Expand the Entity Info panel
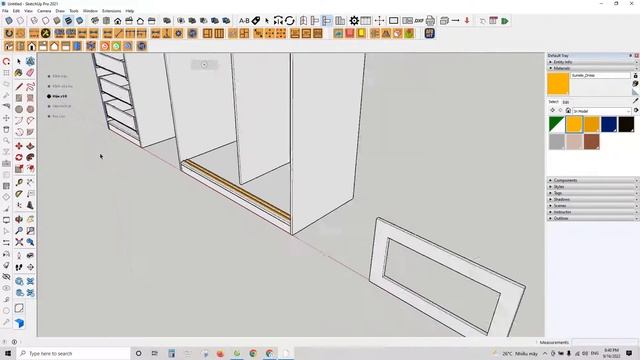This screenshot has width=640, height=360. (x=592, y=62)
